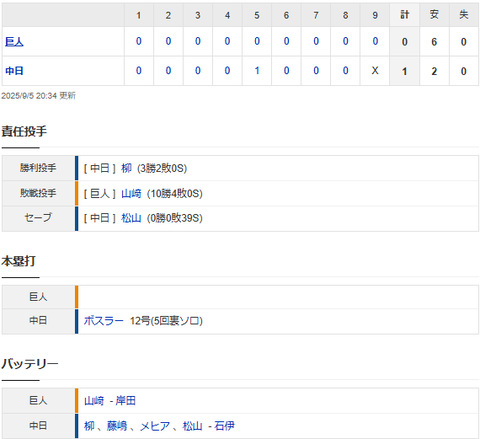The height and width of the screenshot is (439, 480).
Task: Select 中日's 2nd inning score
Action: point(168,71)
